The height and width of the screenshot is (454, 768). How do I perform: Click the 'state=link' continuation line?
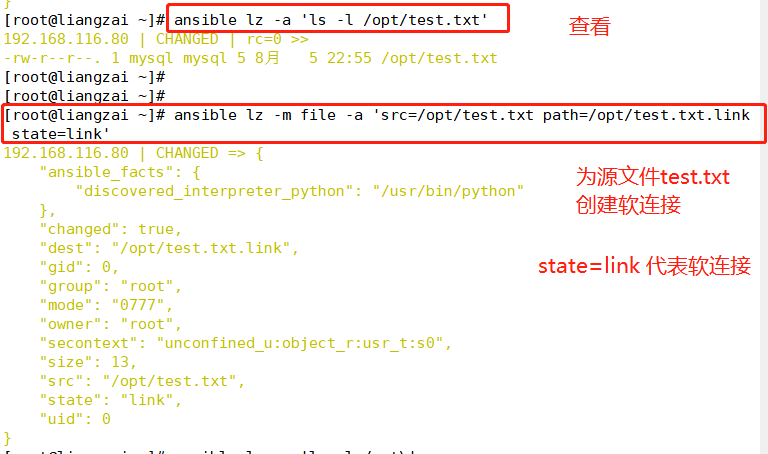tap(60, 134)
